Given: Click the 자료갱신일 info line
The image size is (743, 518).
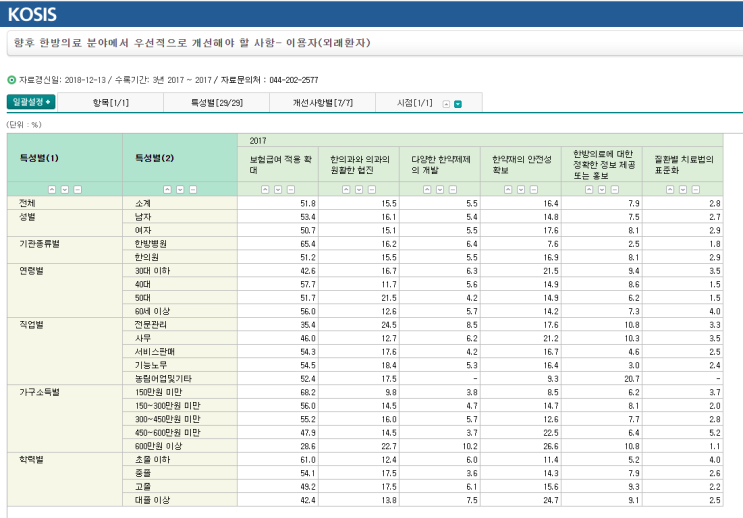Looking at the screenshot, I should click(x=168, y=80).
